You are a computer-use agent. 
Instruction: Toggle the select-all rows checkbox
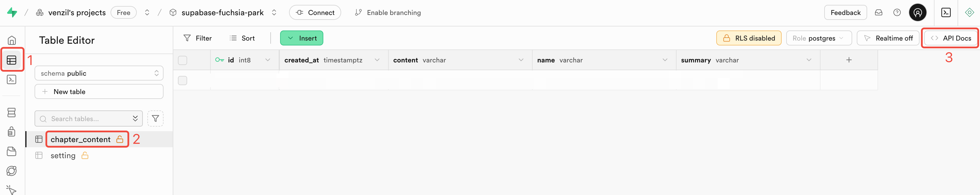click(183, 60)
